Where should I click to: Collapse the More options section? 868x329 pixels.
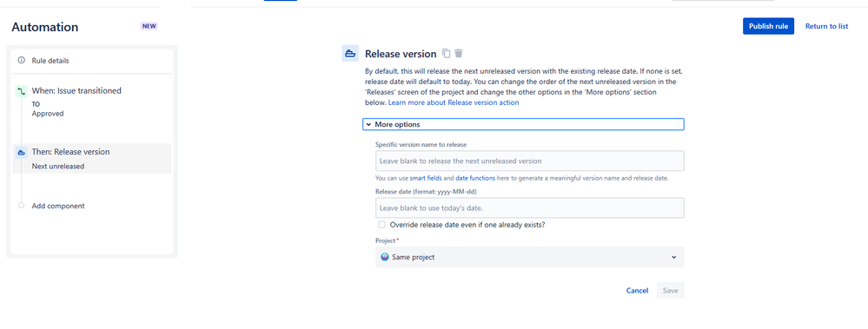[x=523, y=124]
